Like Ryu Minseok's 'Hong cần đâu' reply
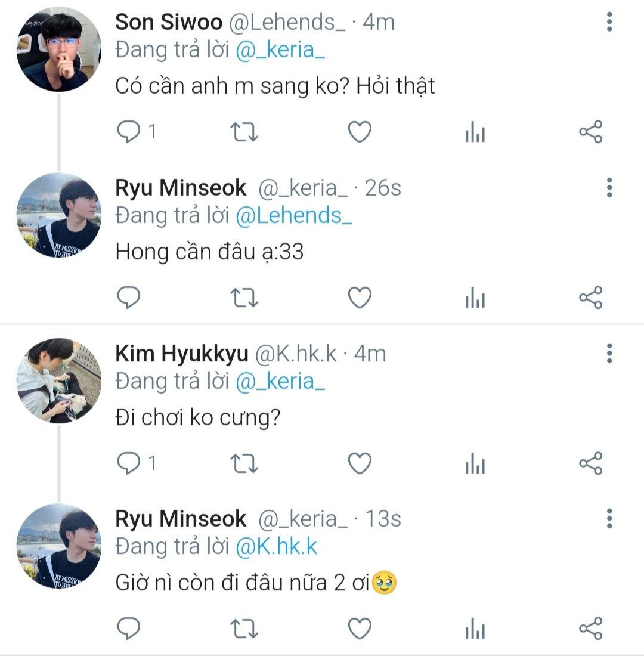Screen dimensions: 644x656 tap(360, 298)
